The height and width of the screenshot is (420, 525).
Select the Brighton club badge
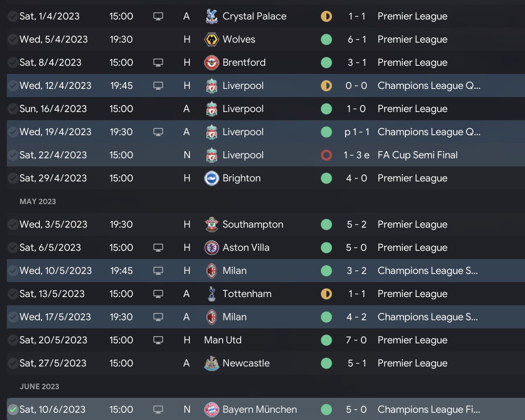211,178
